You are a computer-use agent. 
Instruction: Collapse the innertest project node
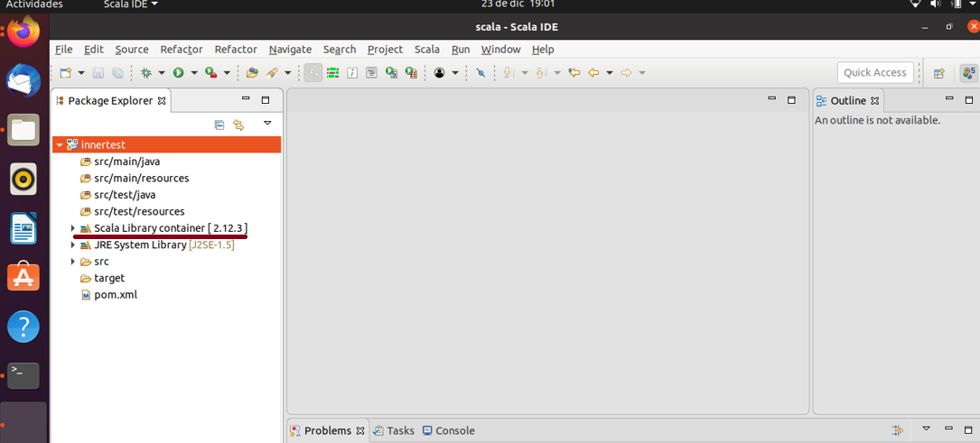(x=60, y=144)
